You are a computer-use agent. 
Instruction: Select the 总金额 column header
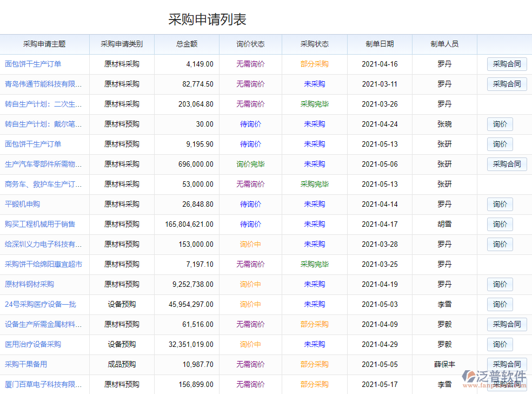pos(187,44)
